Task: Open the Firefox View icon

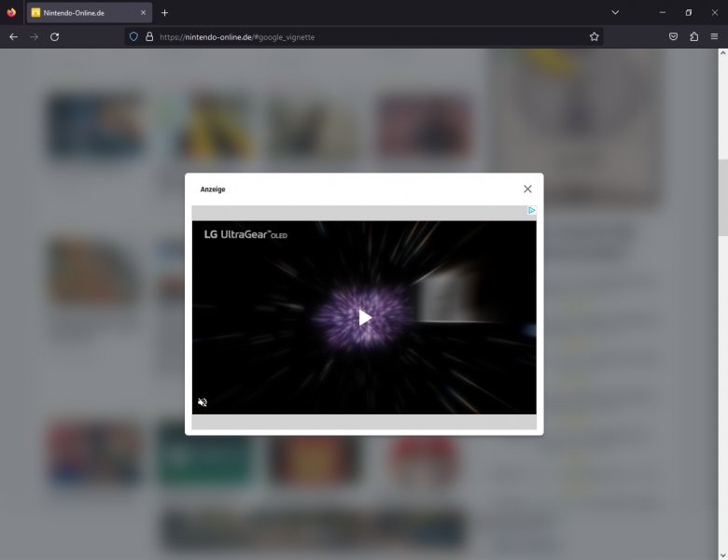Action: [x=11, y=12]
